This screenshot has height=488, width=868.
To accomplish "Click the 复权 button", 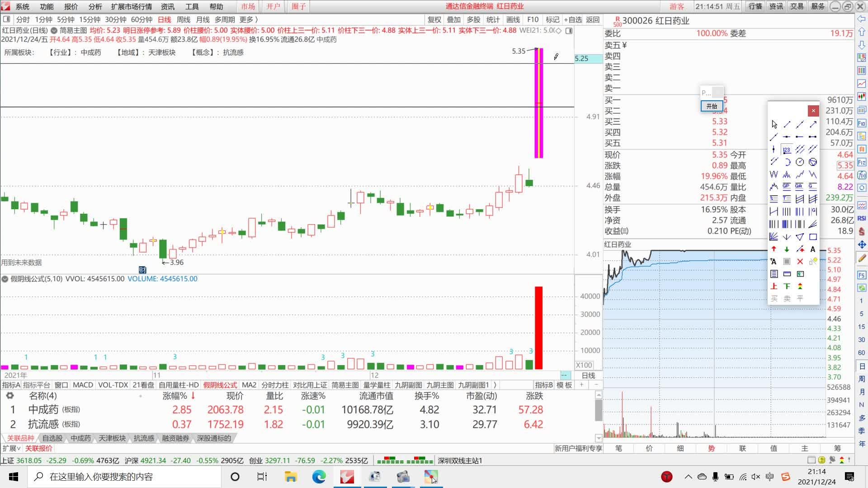I will tap(434, 19).
